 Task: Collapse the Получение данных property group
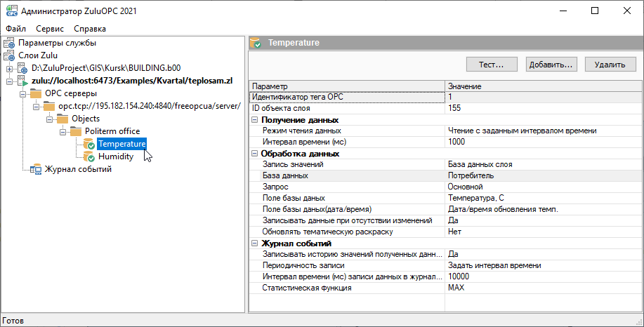click(x=255, y=120)
